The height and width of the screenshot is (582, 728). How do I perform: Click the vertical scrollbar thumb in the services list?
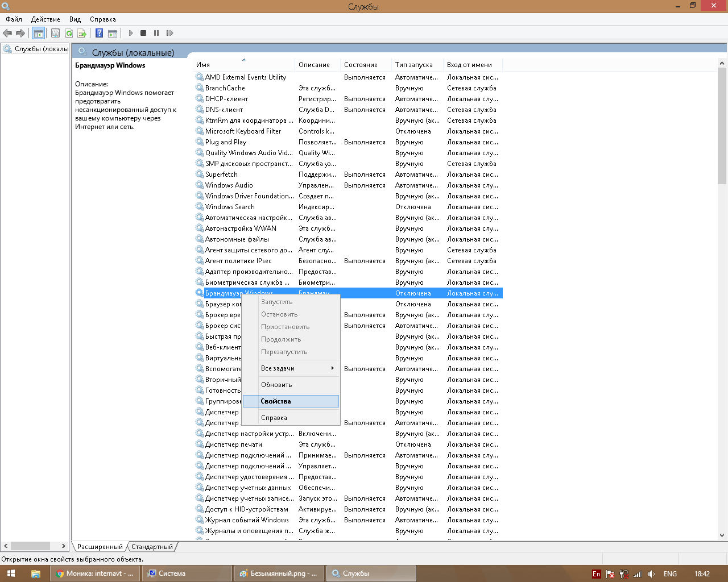(x=722, y=126)
